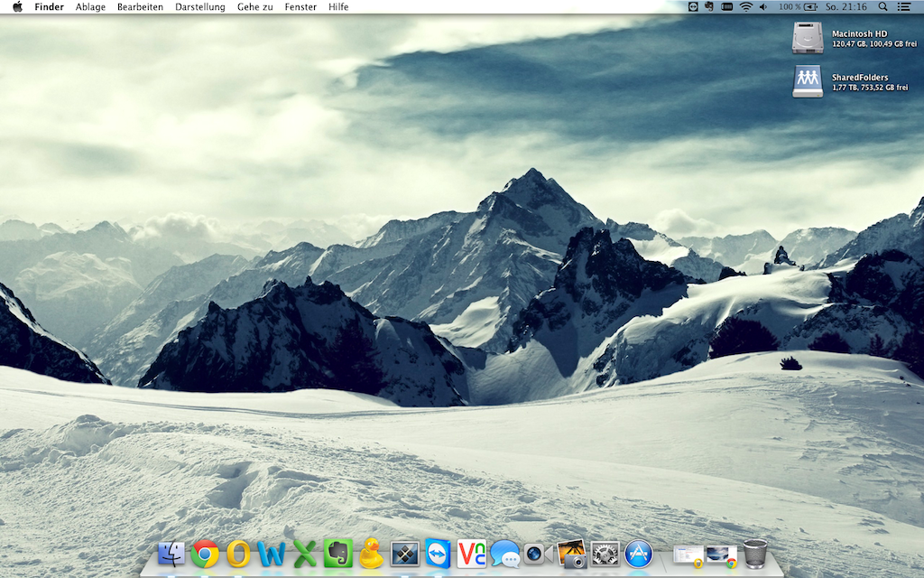Select the Macintosh HD drive icon

click(808, 37)
